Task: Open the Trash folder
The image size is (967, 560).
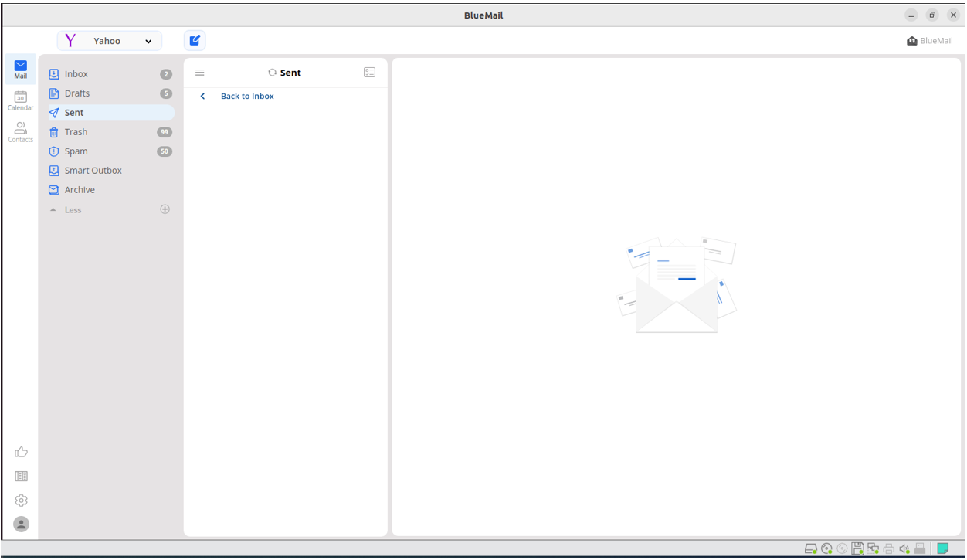Action: coord(110,132)
